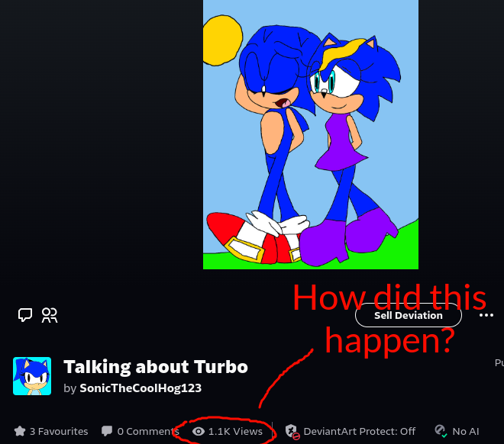The height and width of the screenshot is (444, 504).
Task: Click the No AI label
Action: click(465, 431)
